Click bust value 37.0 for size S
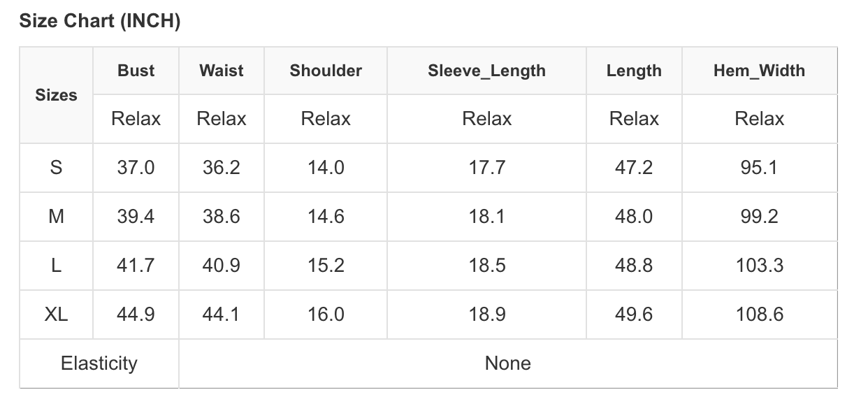 pyautogui.click(x=136, y=168)
